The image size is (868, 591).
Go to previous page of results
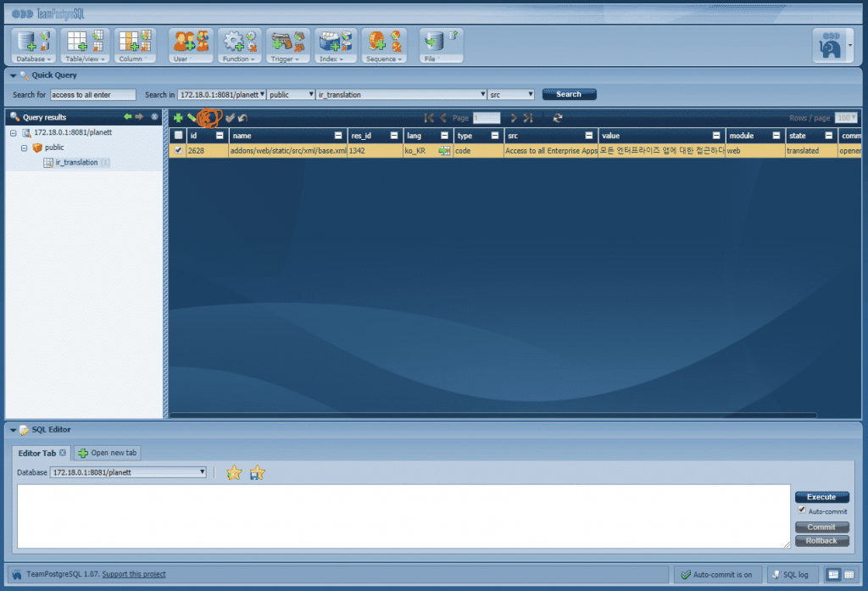(x=442, y=117)
